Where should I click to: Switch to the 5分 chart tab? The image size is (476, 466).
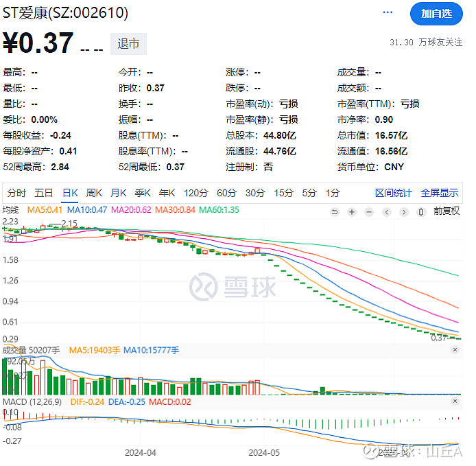309,193
